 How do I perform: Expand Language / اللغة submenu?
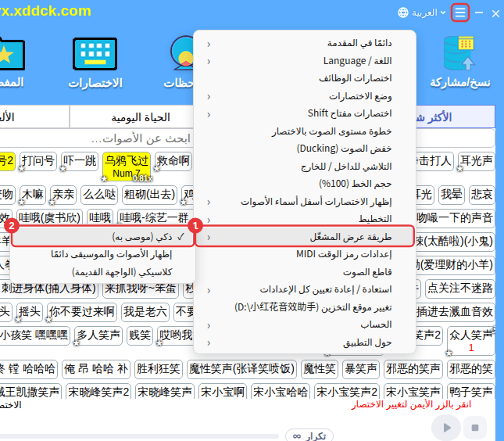[305, 61]
